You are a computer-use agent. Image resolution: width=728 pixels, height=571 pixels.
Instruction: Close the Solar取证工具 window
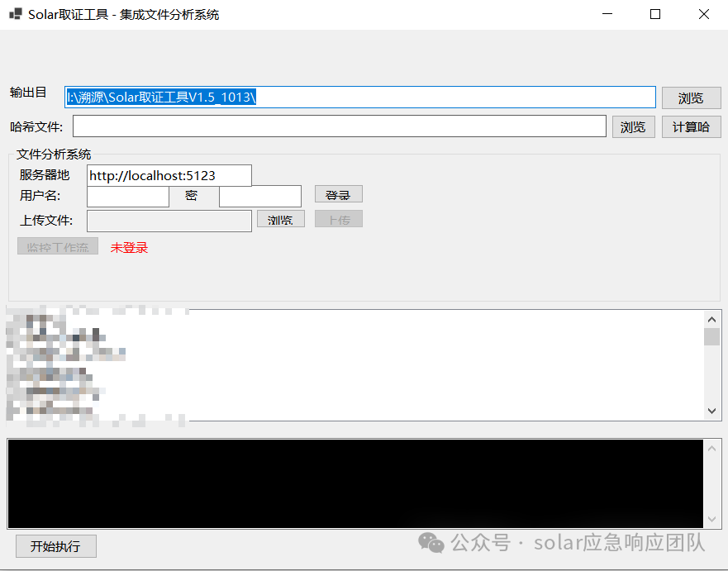coord(704,14)
